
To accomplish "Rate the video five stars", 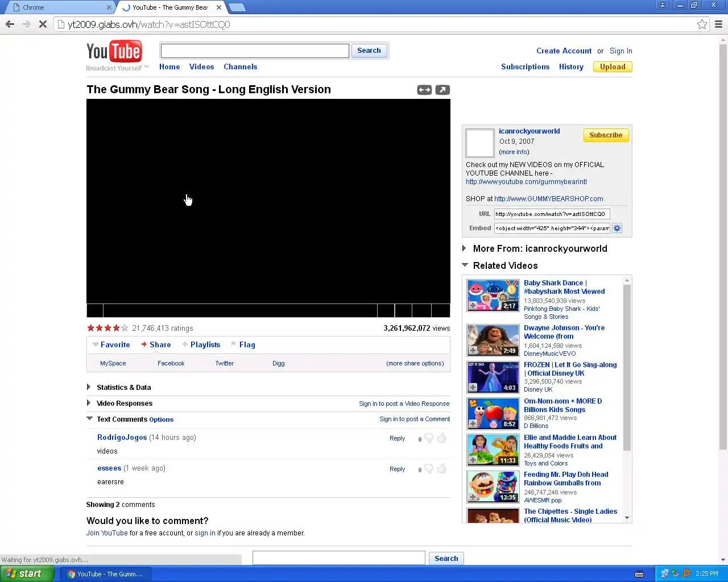I will [x=125, y=328].
